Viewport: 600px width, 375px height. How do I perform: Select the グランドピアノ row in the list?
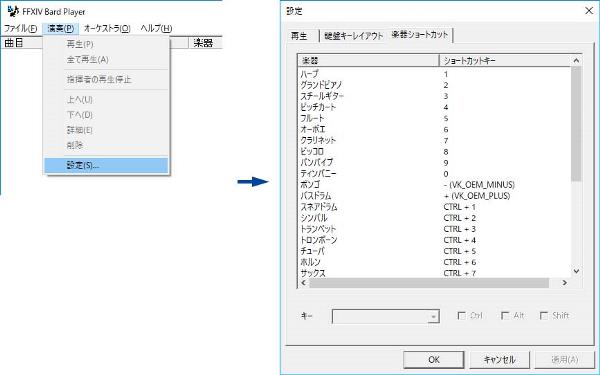[434, 85]
